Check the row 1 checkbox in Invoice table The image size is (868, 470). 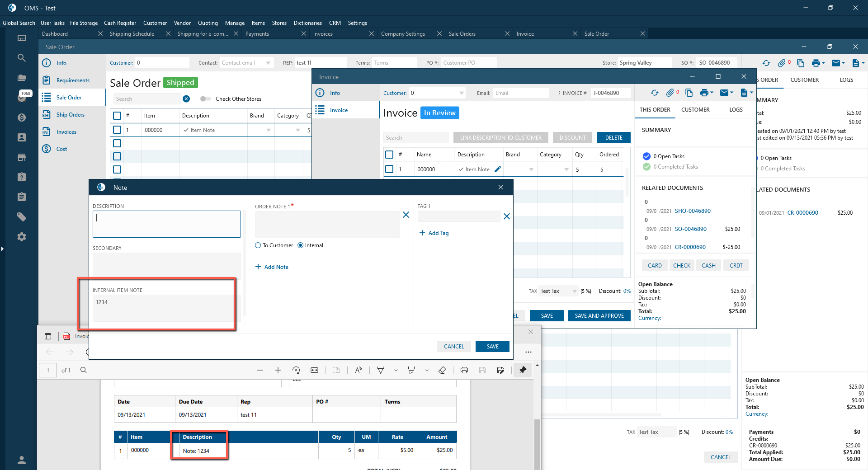pyautogui.click(x=389, y=169)
